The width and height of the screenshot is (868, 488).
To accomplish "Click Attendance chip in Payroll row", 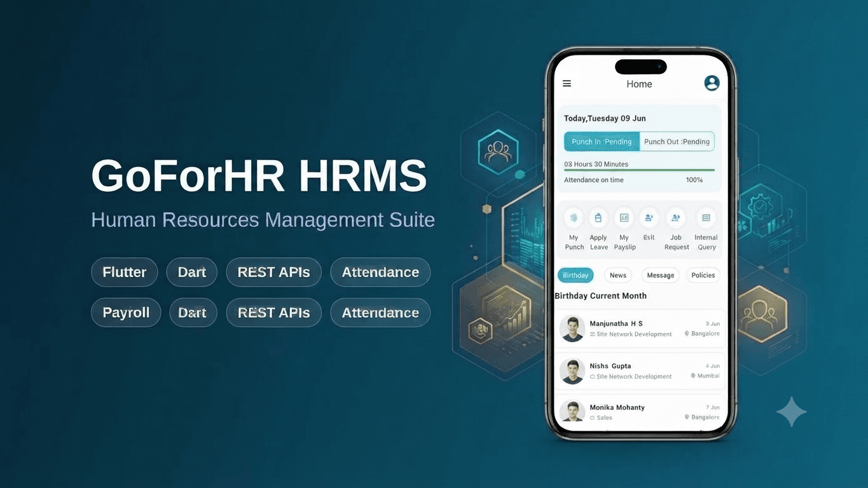I will point(380,313).
